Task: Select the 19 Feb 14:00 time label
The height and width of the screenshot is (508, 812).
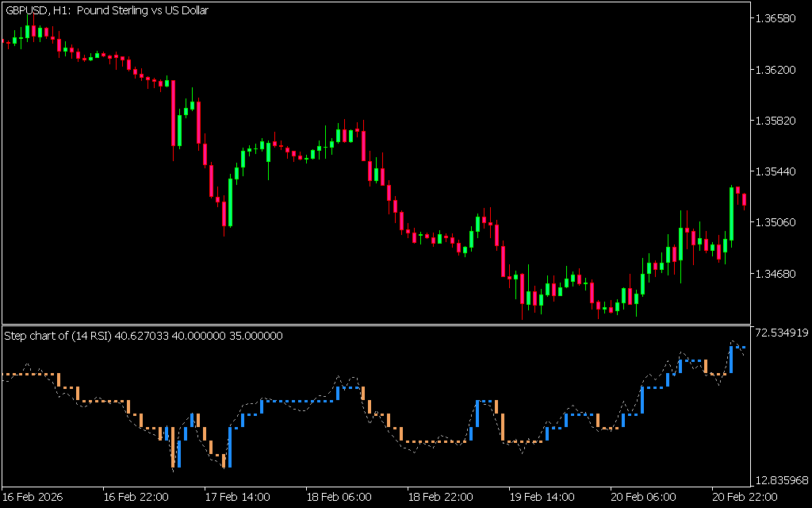Action: coord(542,498)
